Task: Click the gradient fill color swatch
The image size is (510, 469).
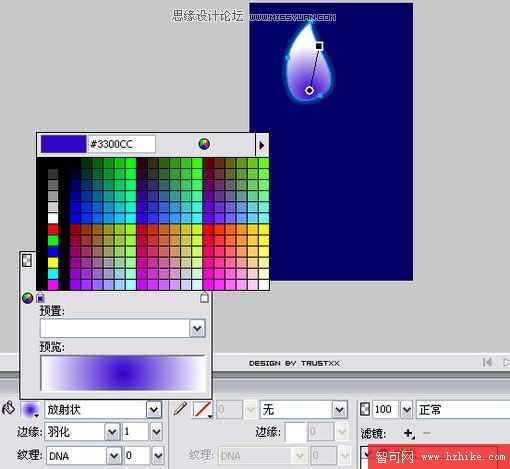Action: pyautogui.click(x=30, y=410)
